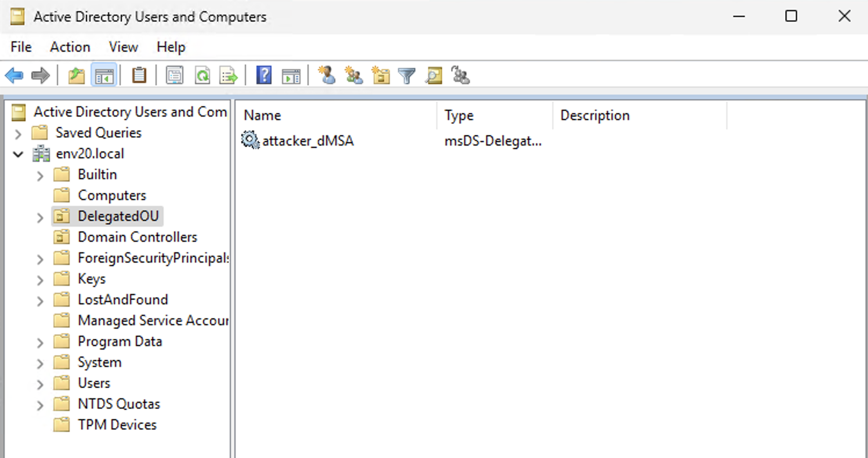The width and height of the screenshot is (868, 458).
Task: Open Help via blue question mark
Action: pyautogui.click(x=264, y=75)
